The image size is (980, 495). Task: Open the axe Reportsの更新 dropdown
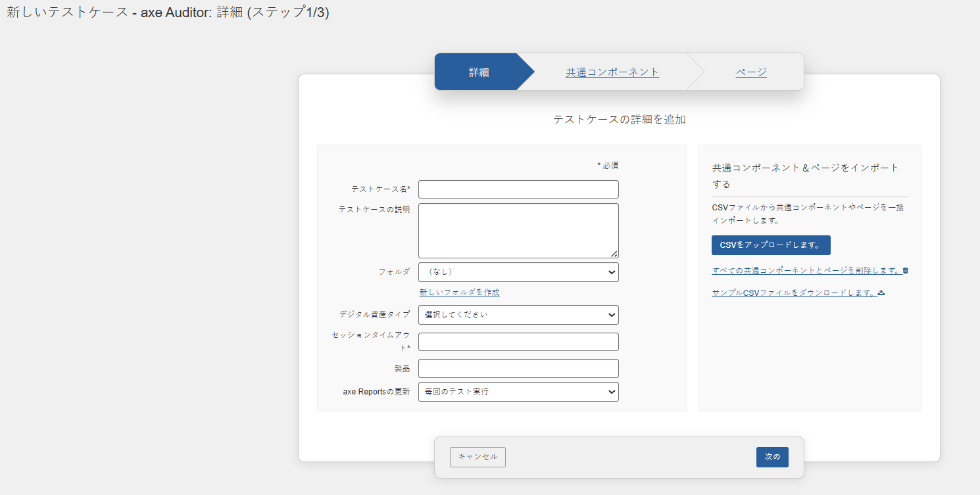(x=518, y=392)
